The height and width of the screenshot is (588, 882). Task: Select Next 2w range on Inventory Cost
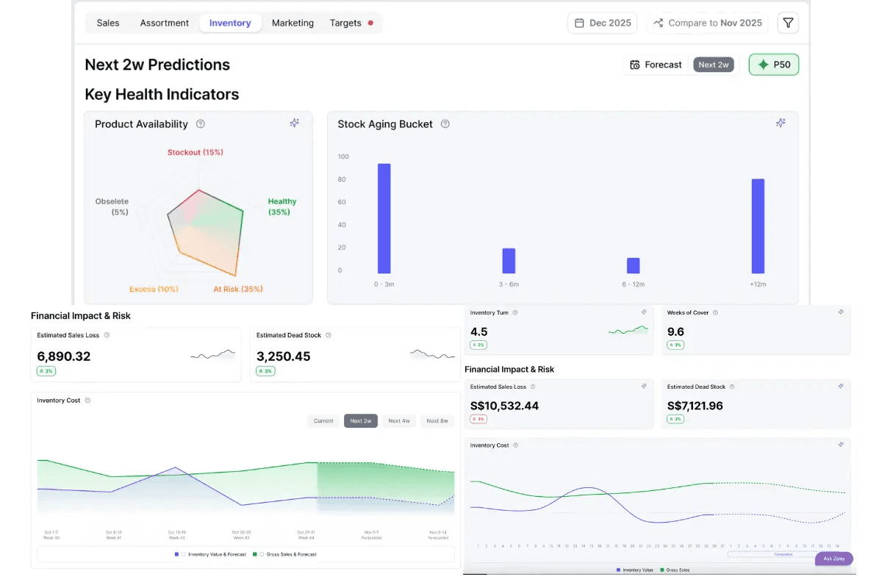(x=361, y=421)
